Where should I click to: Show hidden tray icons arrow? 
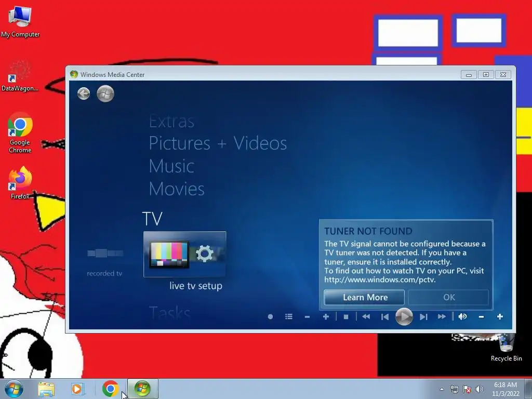point(442,389)
